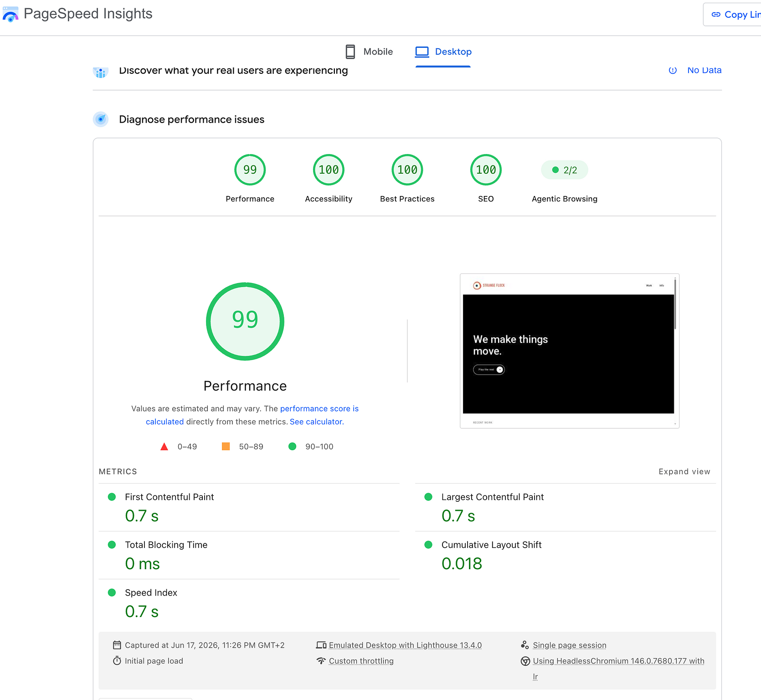Viewport: 761px width, 700px height.
Task: Click the Emulated Desktop devices icon
Action: coord(321,645)
